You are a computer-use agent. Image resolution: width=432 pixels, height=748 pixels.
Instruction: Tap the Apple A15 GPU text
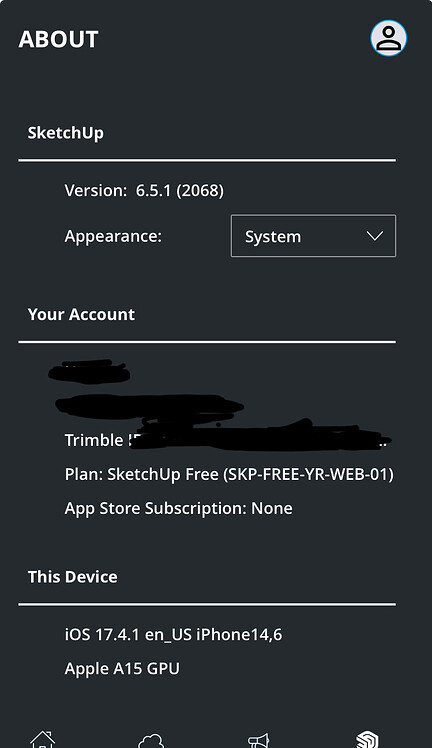122,669
